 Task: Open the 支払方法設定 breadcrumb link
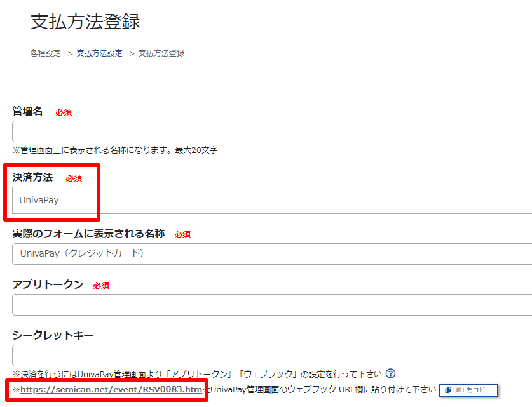[99, 53]
